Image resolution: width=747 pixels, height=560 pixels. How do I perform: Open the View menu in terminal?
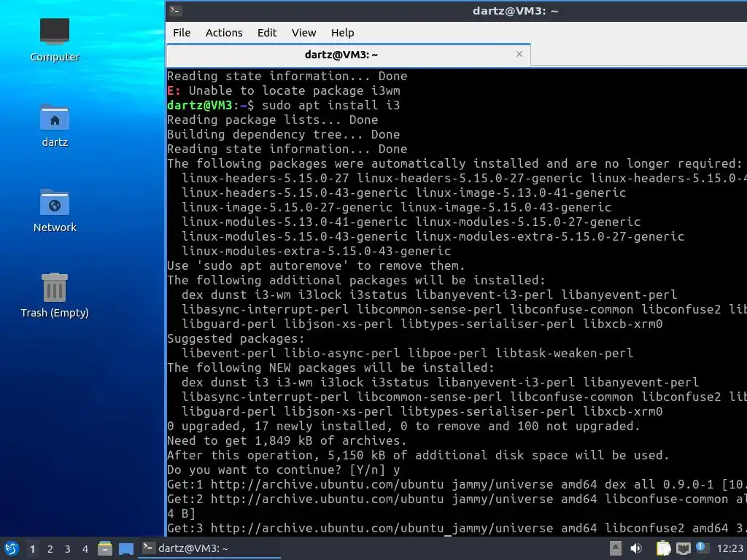[x=304, y=33]
